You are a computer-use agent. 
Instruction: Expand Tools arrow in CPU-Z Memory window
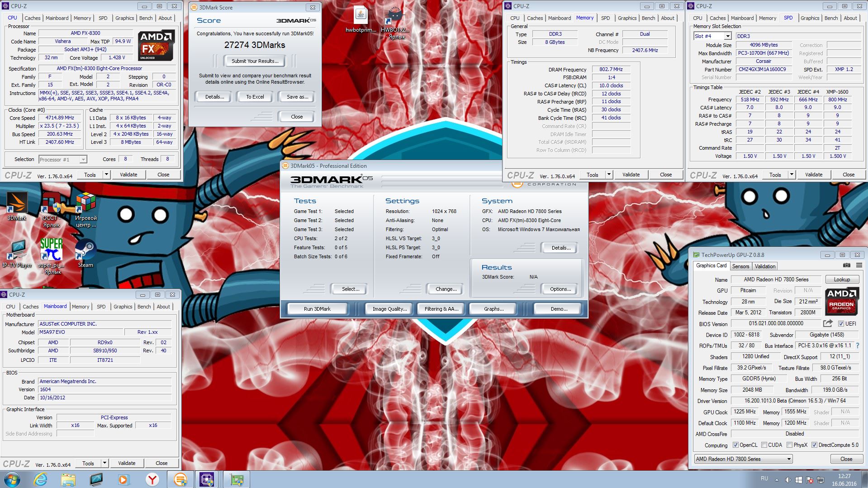click(x=609, y=175)
